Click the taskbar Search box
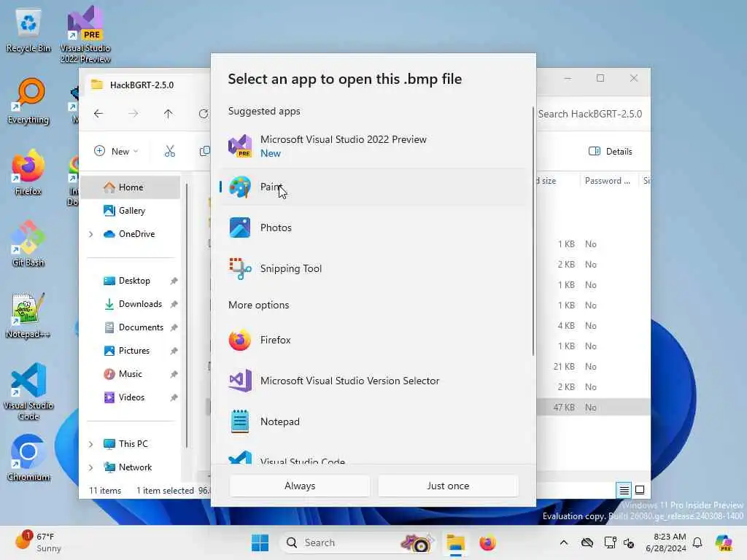Screen dimensions: 747x560 point(358,542)
